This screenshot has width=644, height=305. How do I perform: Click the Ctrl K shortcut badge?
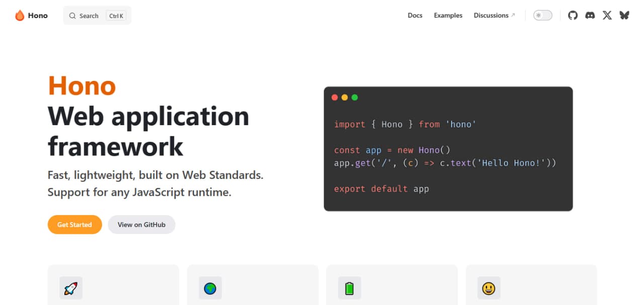click(116, 16)
